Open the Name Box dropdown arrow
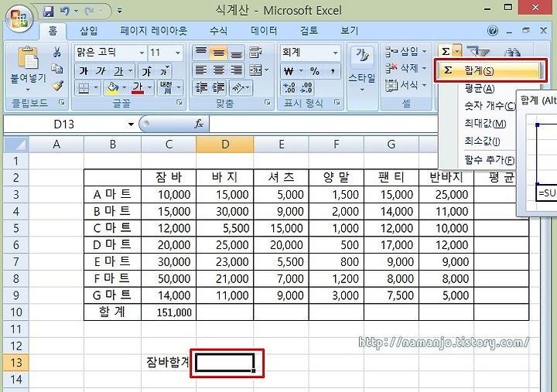 tap(131, 124)
